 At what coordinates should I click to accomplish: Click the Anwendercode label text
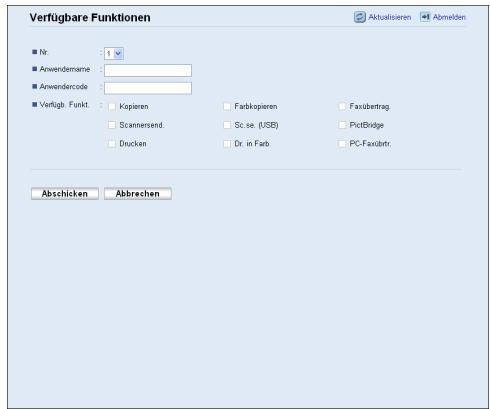coord(63,86)
